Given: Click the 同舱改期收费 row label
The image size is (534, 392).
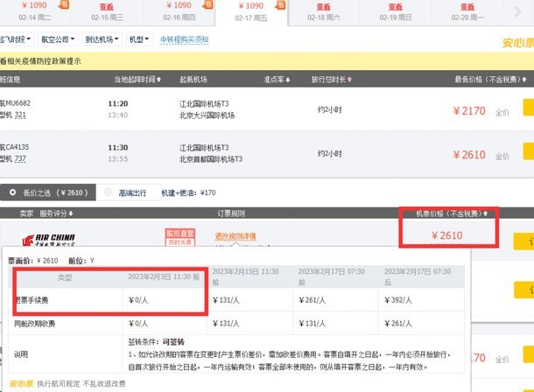Looking at the screenshot, I should click(34, 324).
